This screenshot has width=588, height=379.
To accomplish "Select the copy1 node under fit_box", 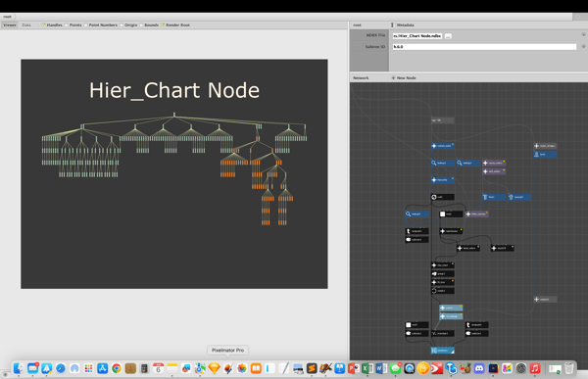I will [x=443, y=291].
